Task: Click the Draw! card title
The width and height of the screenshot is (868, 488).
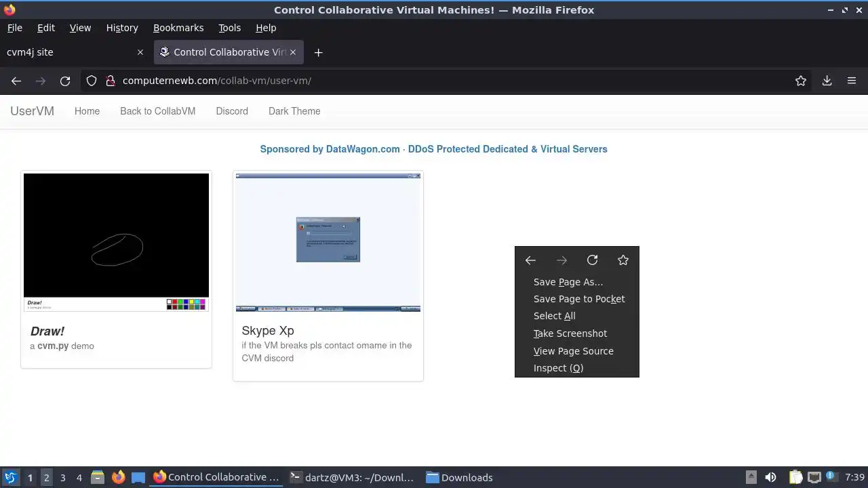Action: pos(47,331)
